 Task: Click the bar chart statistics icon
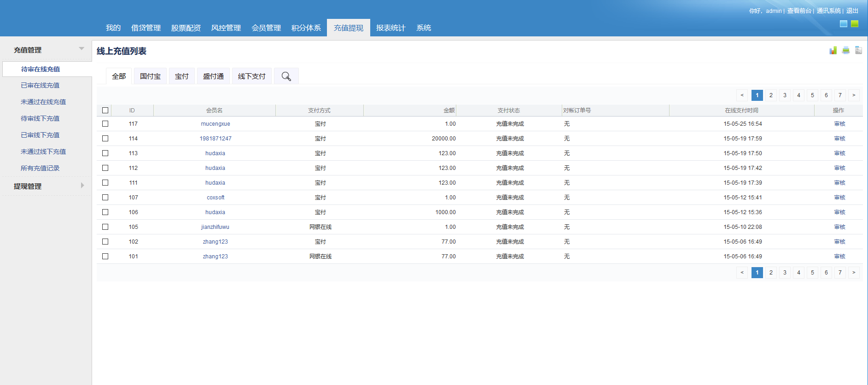point(833,50)
